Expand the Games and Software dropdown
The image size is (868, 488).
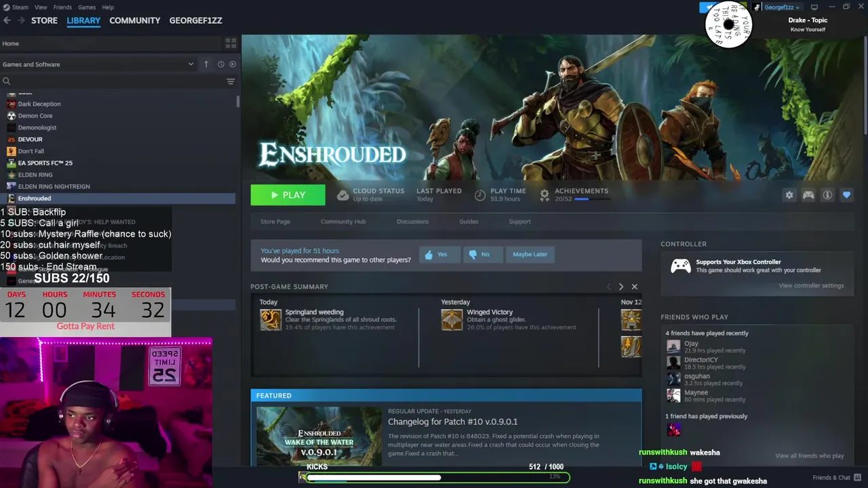(x=98, y=64)
